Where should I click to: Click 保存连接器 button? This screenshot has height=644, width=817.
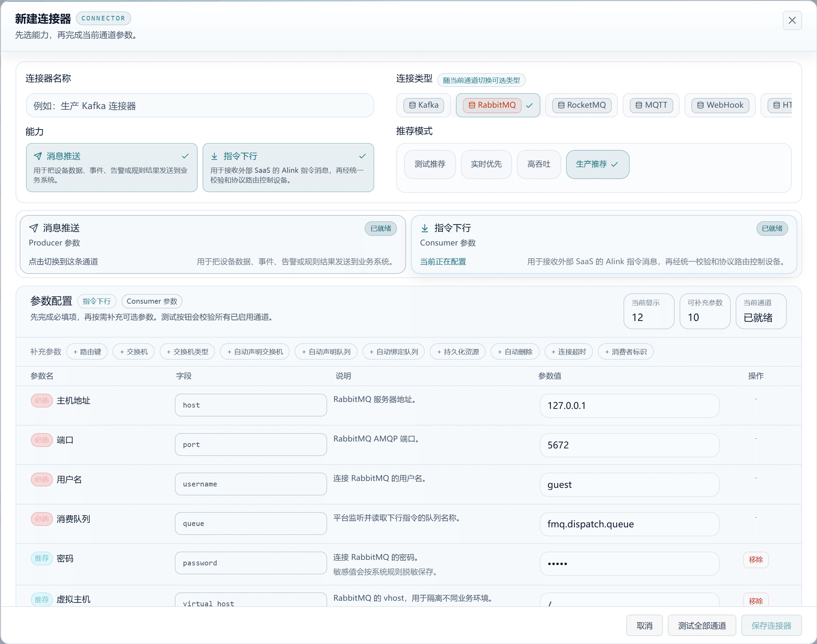771,626
